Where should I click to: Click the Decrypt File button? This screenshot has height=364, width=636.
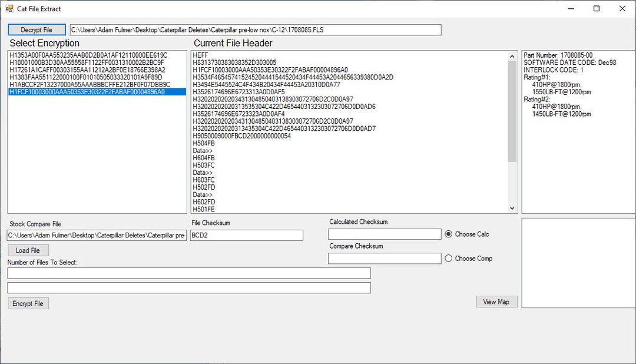37,29
